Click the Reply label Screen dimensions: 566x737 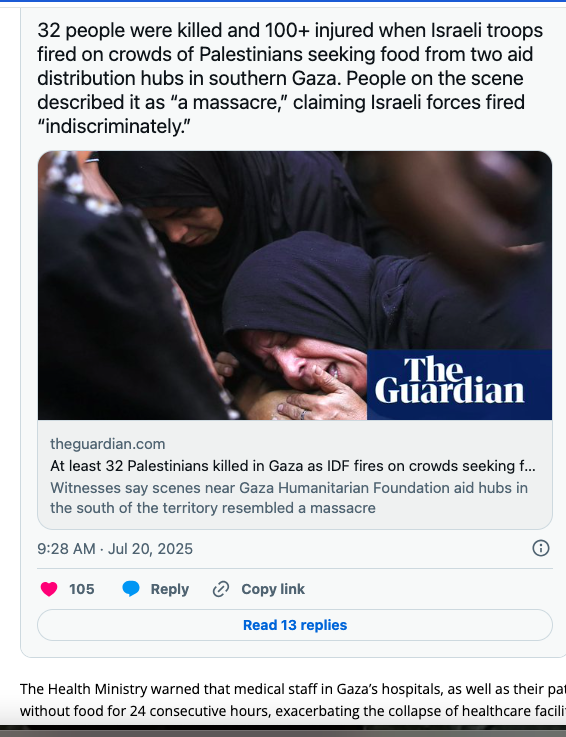(x=170, y=589)
